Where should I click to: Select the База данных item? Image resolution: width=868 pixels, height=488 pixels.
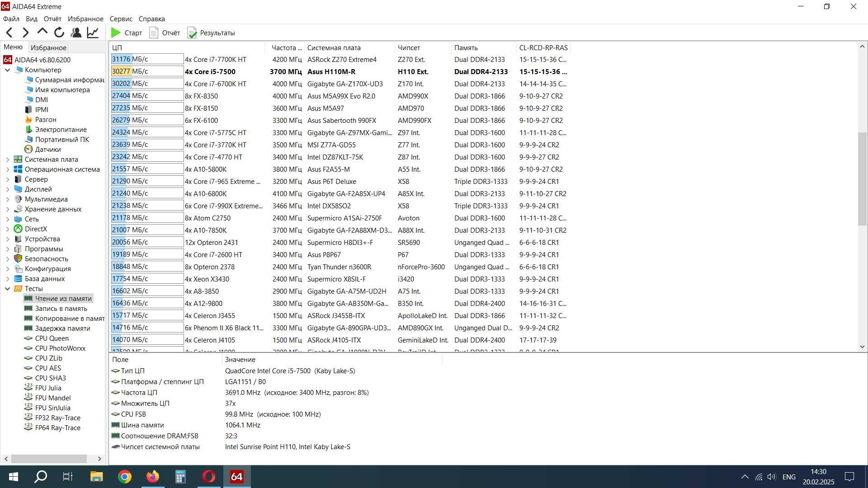[39, 279]
